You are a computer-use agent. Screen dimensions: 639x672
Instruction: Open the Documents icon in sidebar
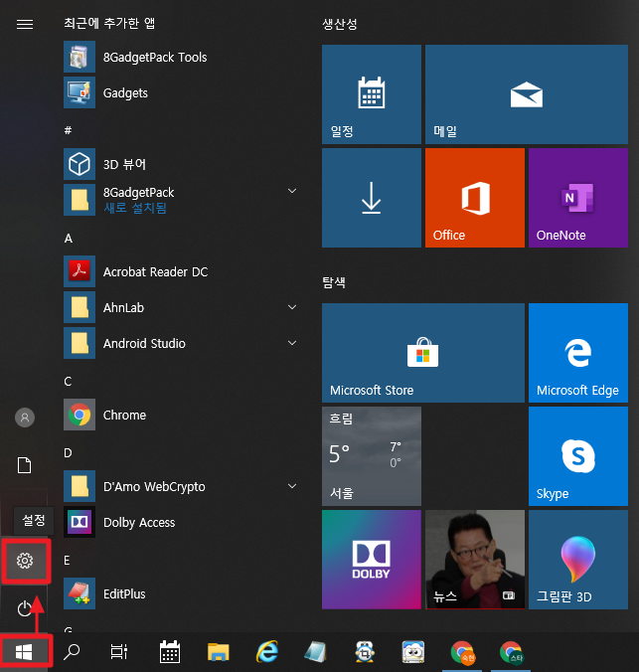point(25,465)
